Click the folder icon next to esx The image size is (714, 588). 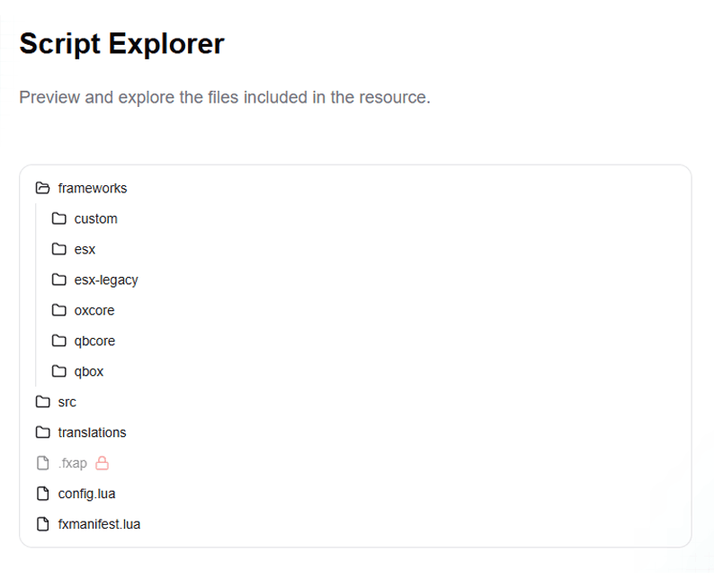point(59,249)
